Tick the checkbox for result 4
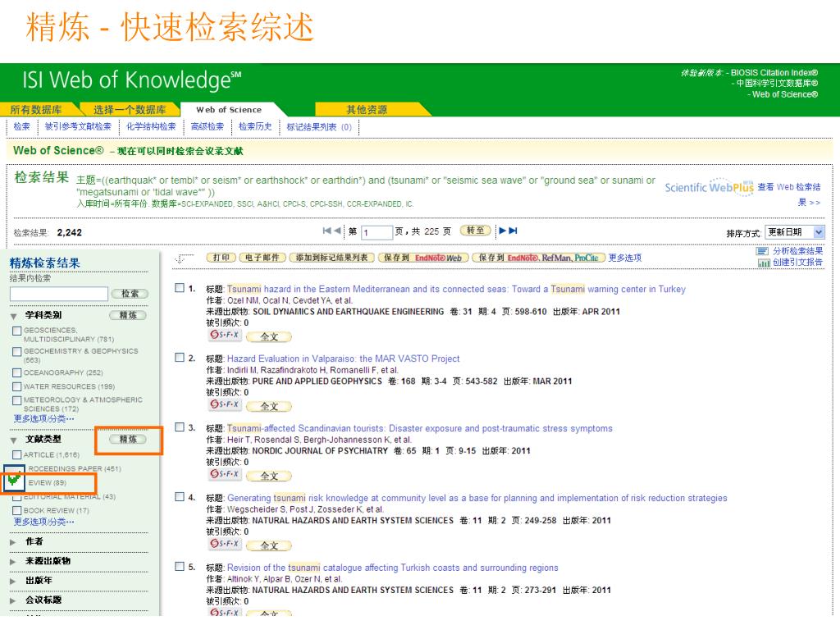 coord(180,497)
